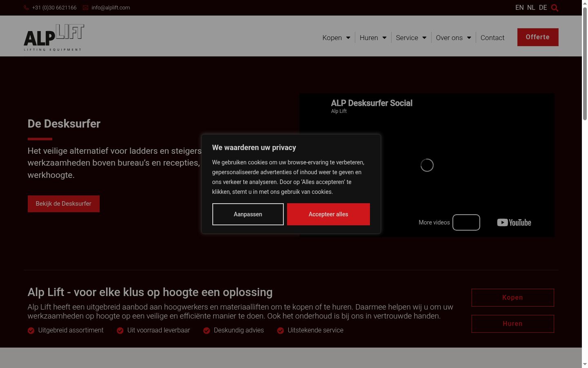Call phone number +31 (0)30 6621166
Screen dimensions: 588x368
pyautogui.click(x=54, y=8)
